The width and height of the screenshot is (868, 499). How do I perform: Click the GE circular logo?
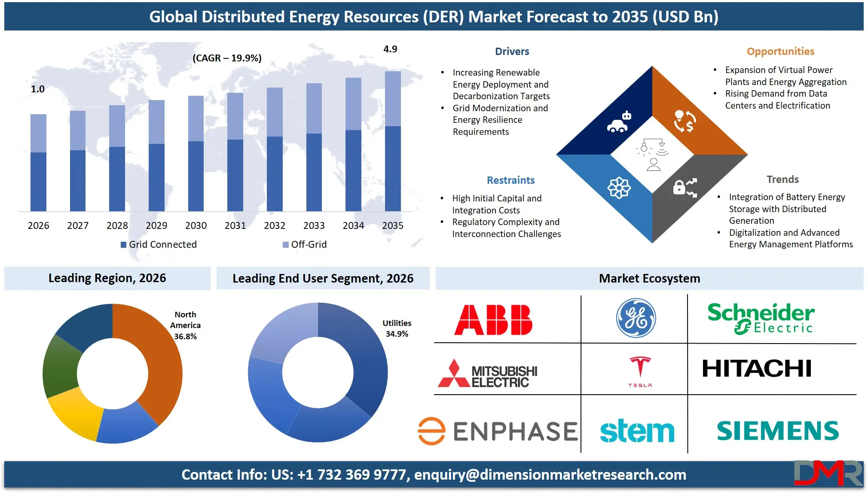pos(636,318)
